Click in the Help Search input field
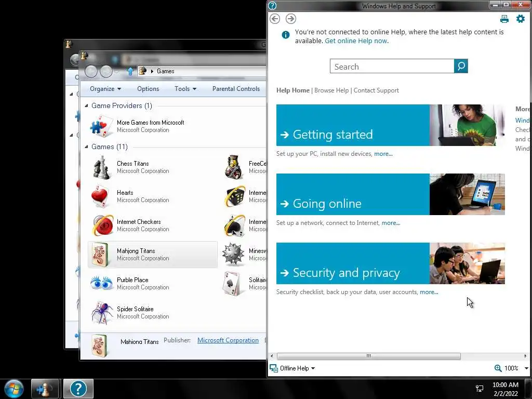This screenshot has width=532, height=399. point(392,66)
